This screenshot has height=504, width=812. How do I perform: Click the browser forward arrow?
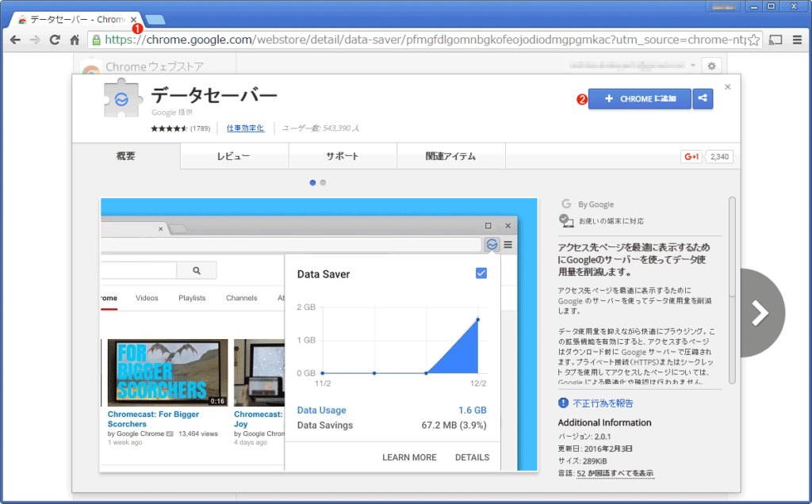point(35,40)
